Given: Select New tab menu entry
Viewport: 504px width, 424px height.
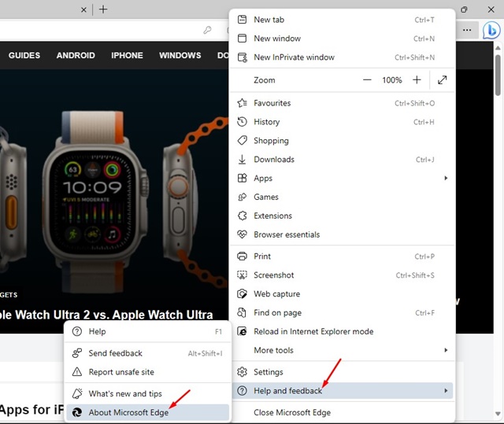Looking at the screenshot, I should click(x=343, y=20).
